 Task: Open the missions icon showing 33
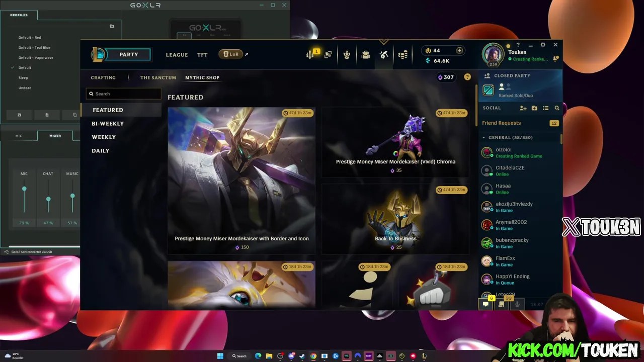tap(502, 303)
